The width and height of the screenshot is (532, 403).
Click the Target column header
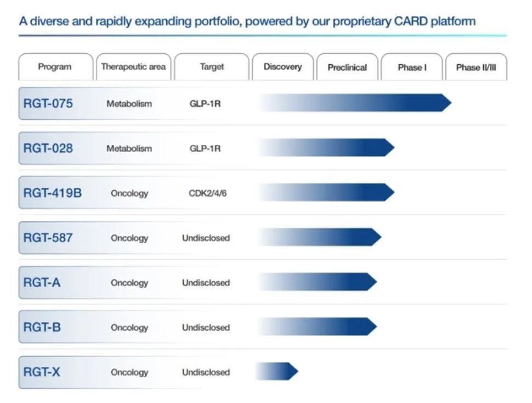coord(212,67)
